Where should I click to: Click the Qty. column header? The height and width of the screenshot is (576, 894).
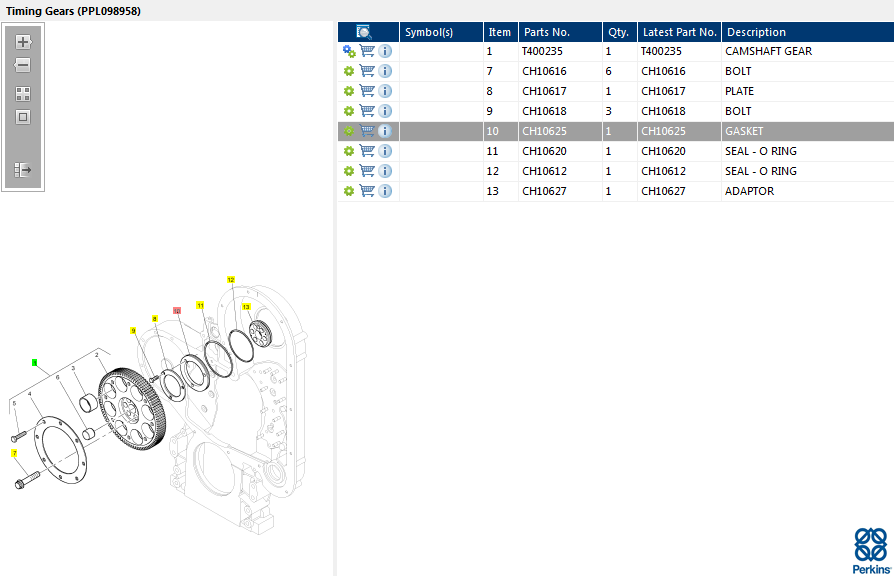pyautogui.click(x=618, y=32)
